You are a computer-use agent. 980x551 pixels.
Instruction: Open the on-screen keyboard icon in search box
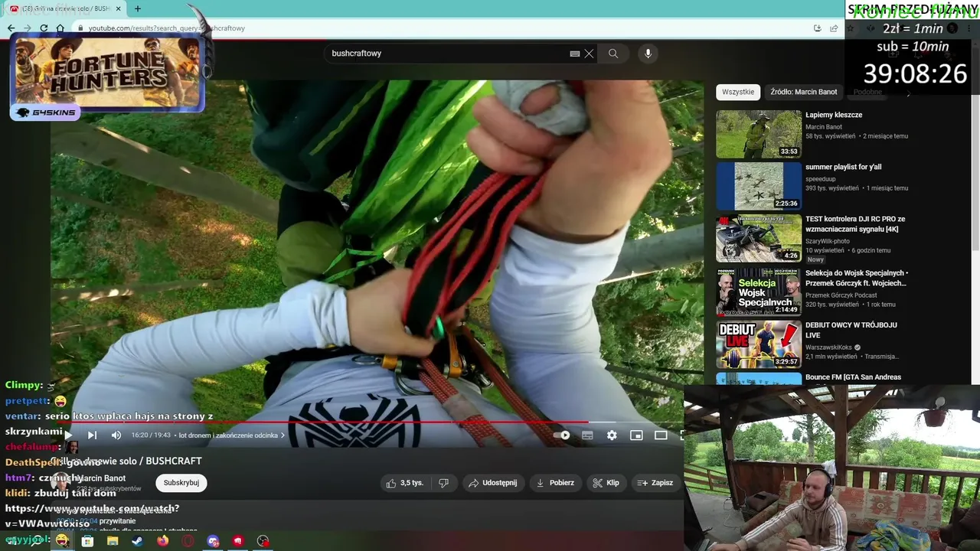coord(575,54)
